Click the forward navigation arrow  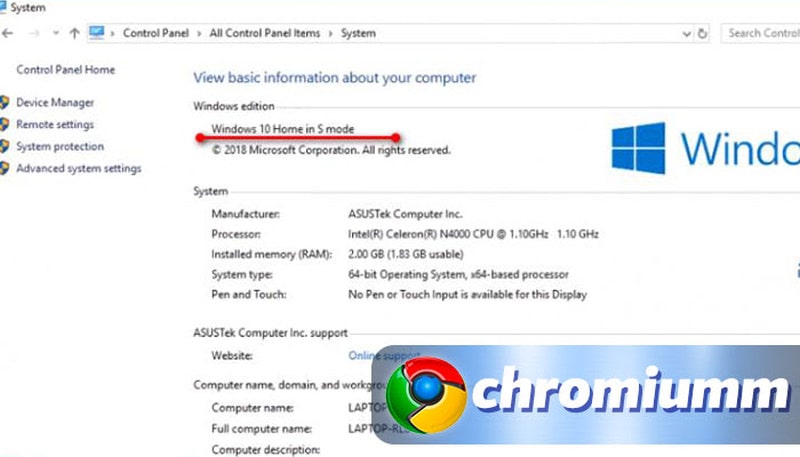[x=34, y=34]
